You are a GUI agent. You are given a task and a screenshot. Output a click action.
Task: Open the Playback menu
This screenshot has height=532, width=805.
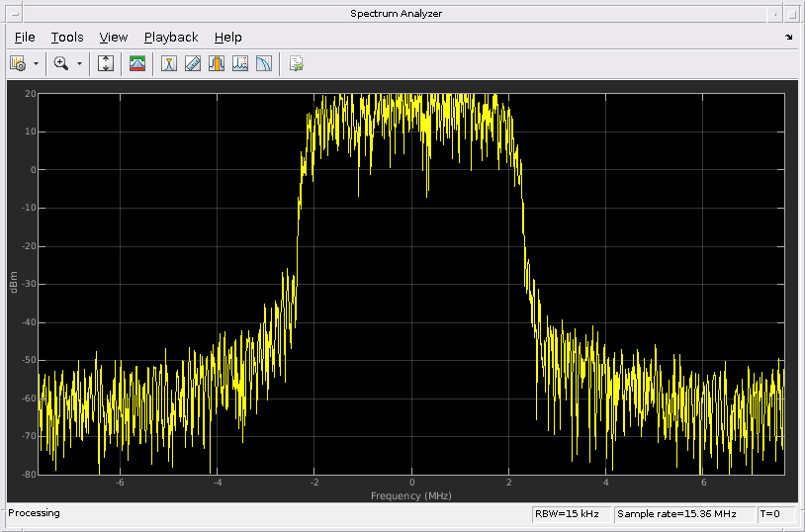click(x=171, y=38)
